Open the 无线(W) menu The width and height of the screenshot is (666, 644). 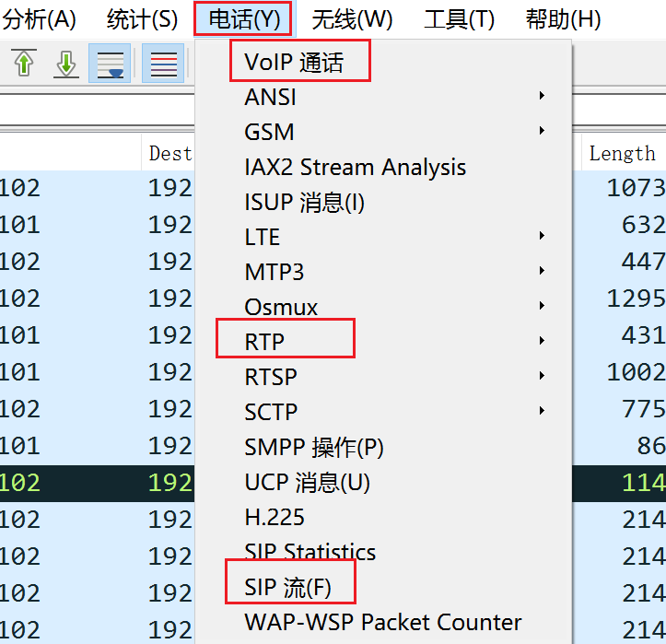tap(352, 19)
